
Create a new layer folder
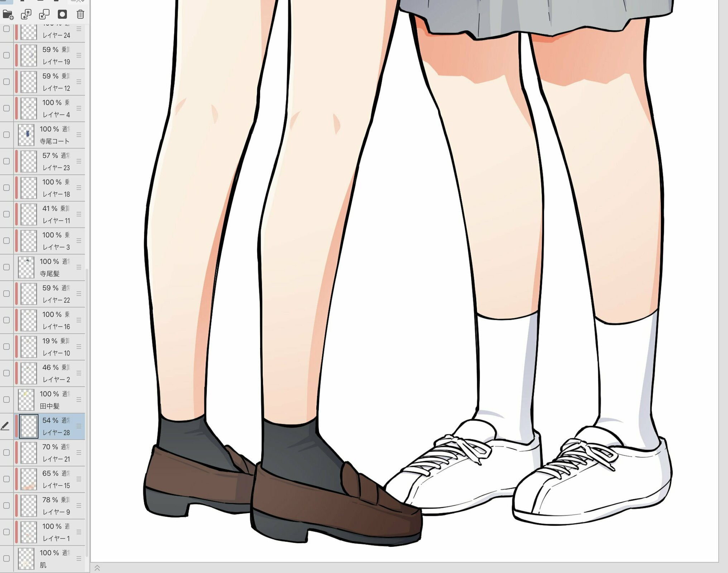click(x=8, y=14)
